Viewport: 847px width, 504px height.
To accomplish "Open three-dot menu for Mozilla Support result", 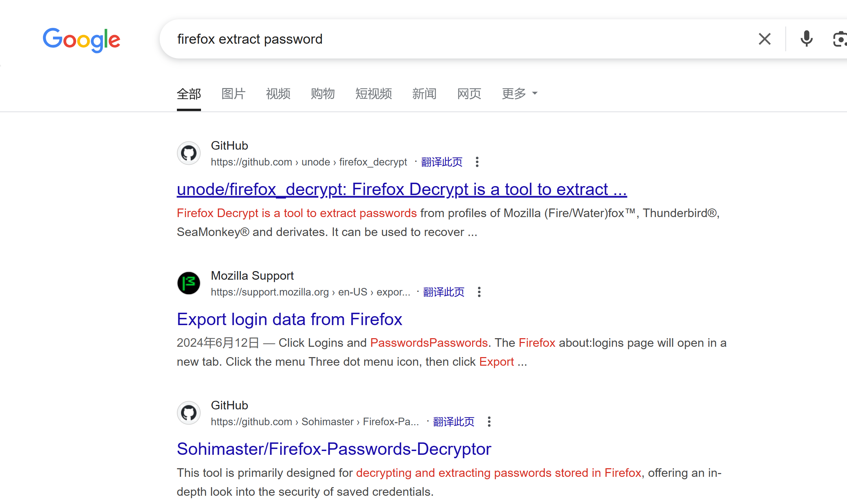I will pos(479,292).
